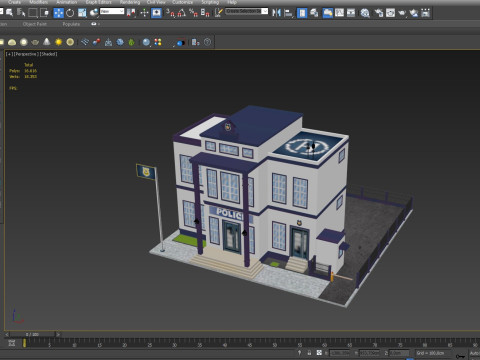Click the colored four-dots icon
480x360 pixels.
pos(158,42)
